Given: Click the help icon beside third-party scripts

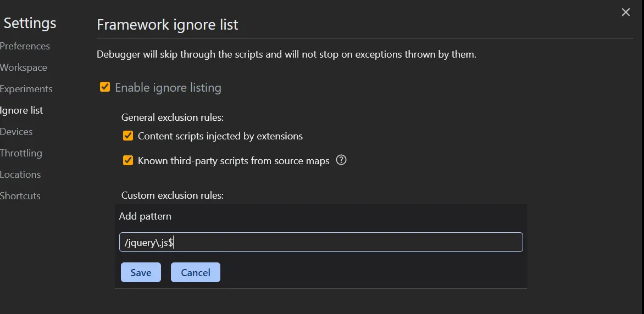Looking at the screenshot, I should click(x=341, y=160).
